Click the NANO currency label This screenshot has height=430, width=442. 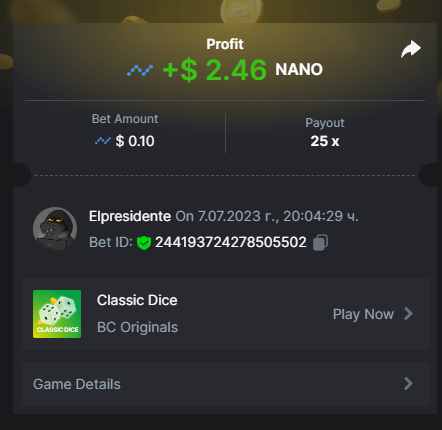[x=299, y=70]
